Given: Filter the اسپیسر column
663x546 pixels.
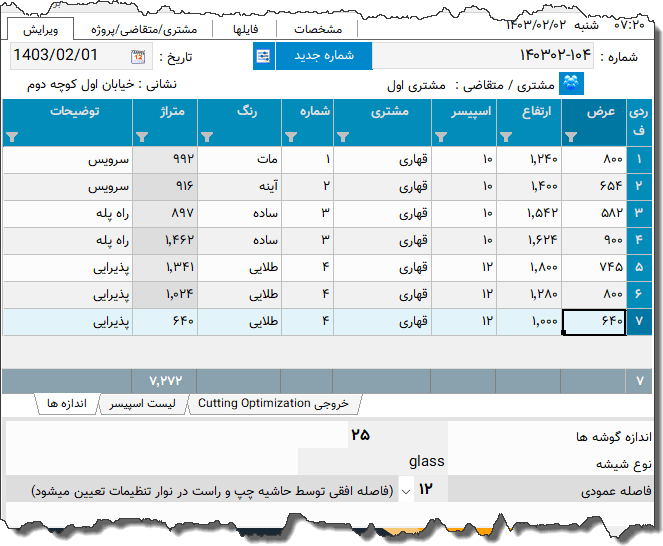Looking at the screenshot, I should (x=441, y=137).
